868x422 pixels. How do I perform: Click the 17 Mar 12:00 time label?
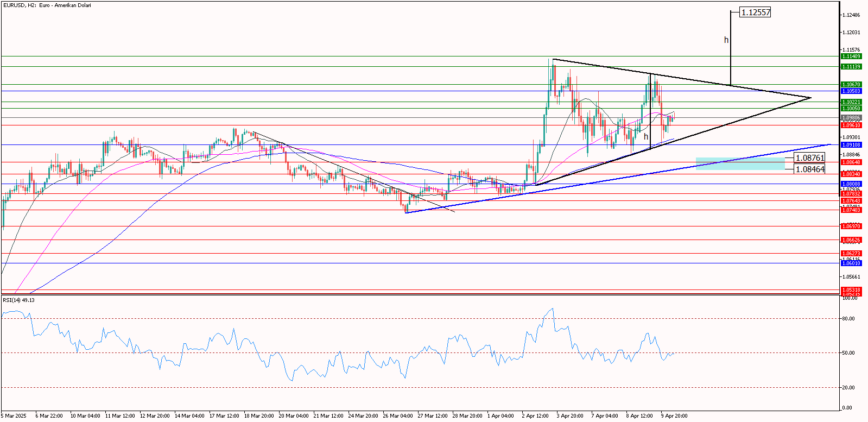coord(224,416)
